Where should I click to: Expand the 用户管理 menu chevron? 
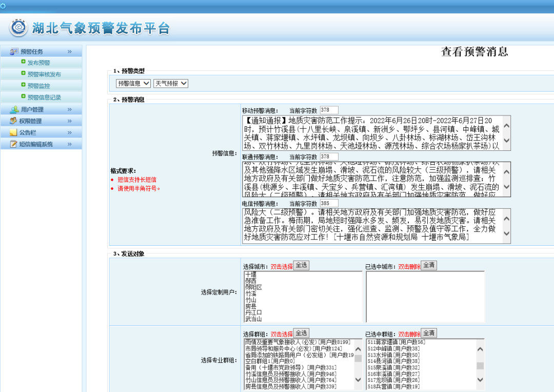pos(70,109)
